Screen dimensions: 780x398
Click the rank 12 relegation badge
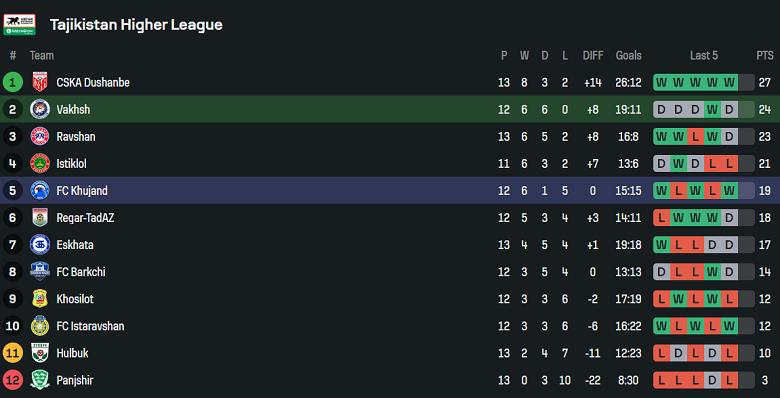(12, 381)
